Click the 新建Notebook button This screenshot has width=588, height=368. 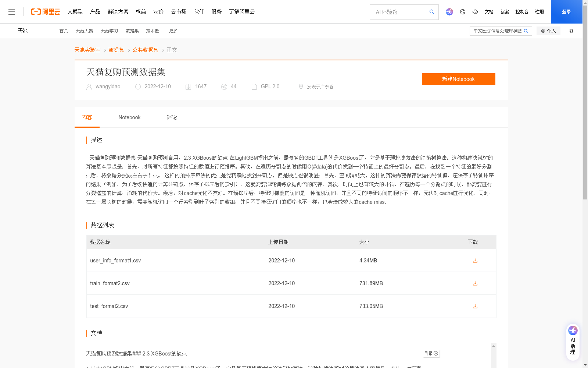click(x=458, y=79)
